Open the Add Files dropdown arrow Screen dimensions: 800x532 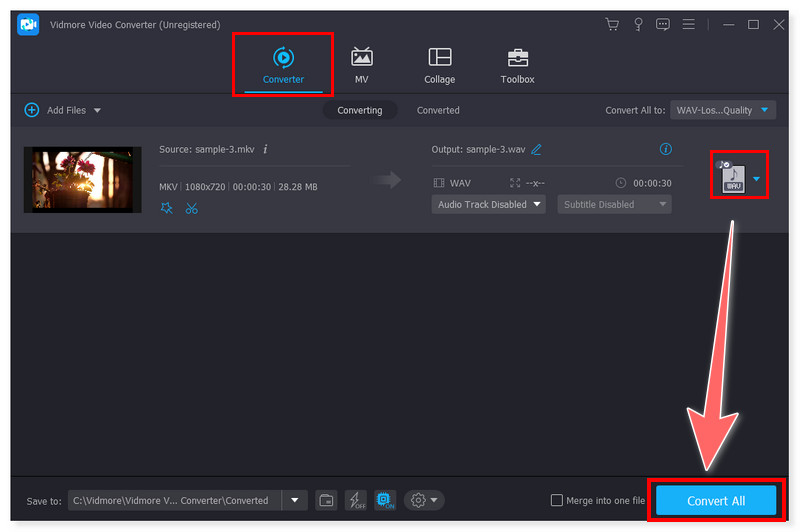(97, 110)
